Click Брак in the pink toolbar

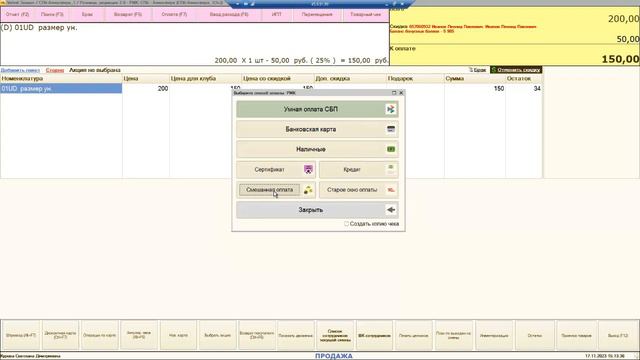[87, 14]
